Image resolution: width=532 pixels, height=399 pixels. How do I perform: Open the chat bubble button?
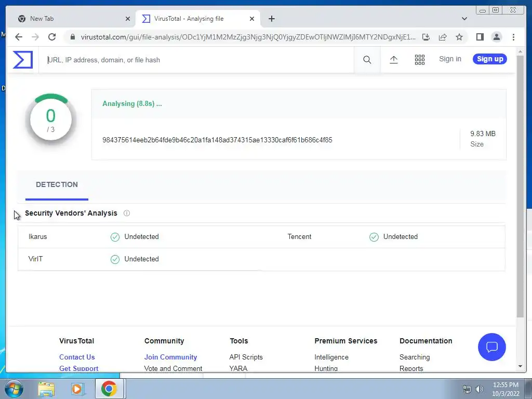[491, 347]
